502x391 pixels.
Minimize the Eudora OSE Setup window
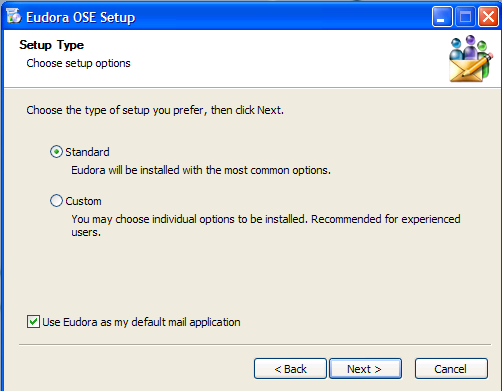coord(442,16)
